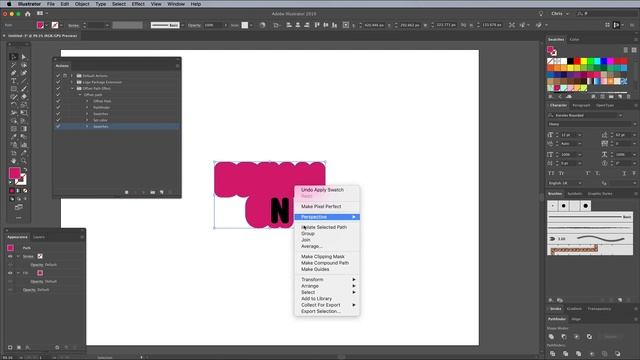Open language dropdown in Character panel
Image resolution: width=640 pixels, height=360 pixels.
pyautogui.click(x=580, y=183)
